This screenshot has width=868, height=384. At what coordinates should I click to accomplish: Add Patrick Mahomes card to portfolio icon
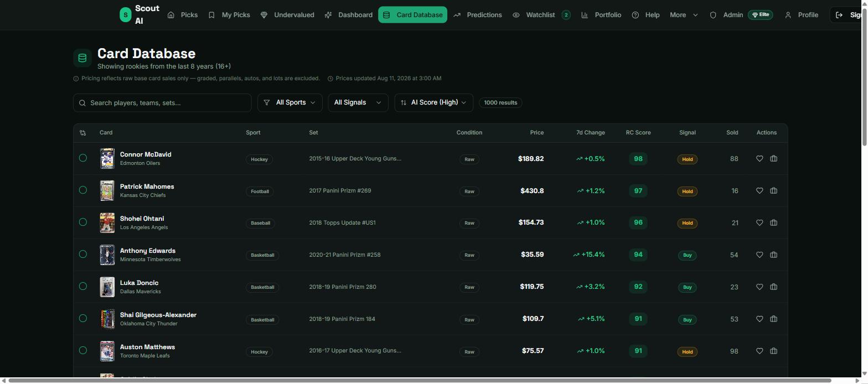[774, 191]
